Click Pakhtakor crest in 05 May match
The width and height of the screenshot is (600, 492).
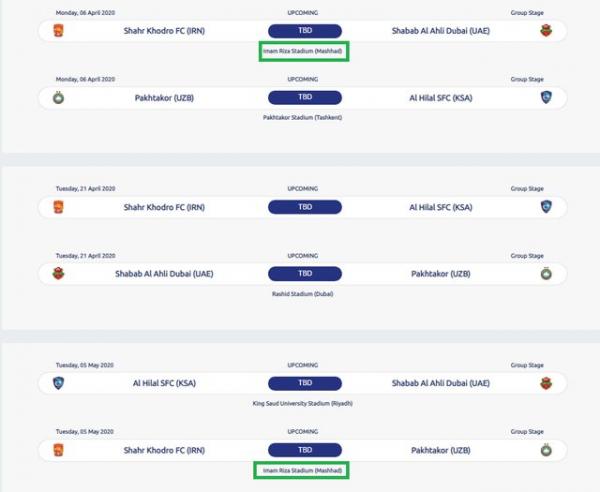(545, 449)
